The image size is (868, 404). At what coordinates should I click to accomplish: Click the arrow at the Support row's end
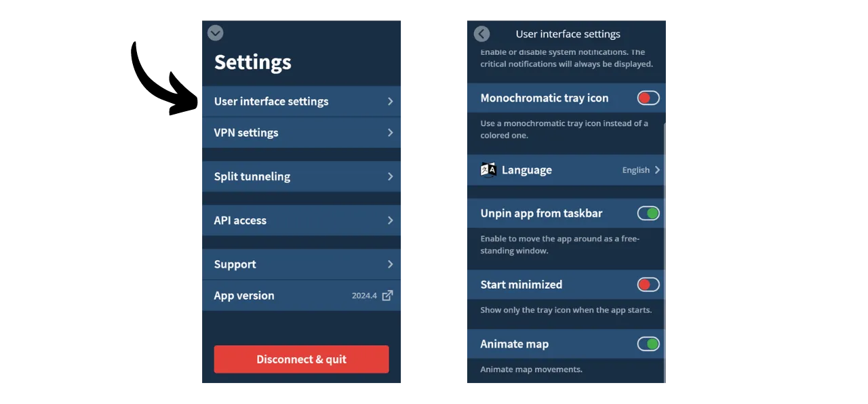pos(390,265)
